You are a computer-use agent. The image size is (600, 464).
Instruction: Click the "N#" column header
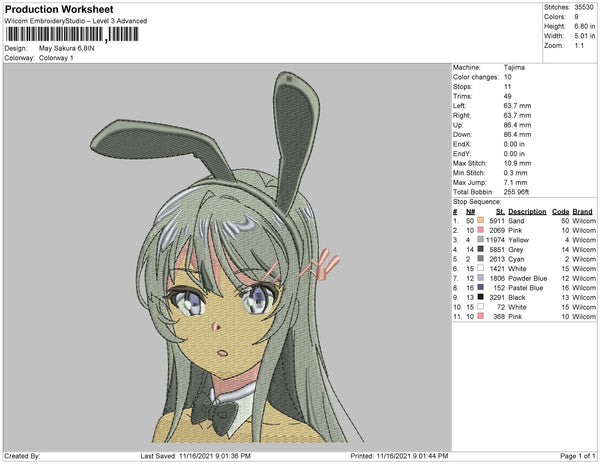(470, 211)
